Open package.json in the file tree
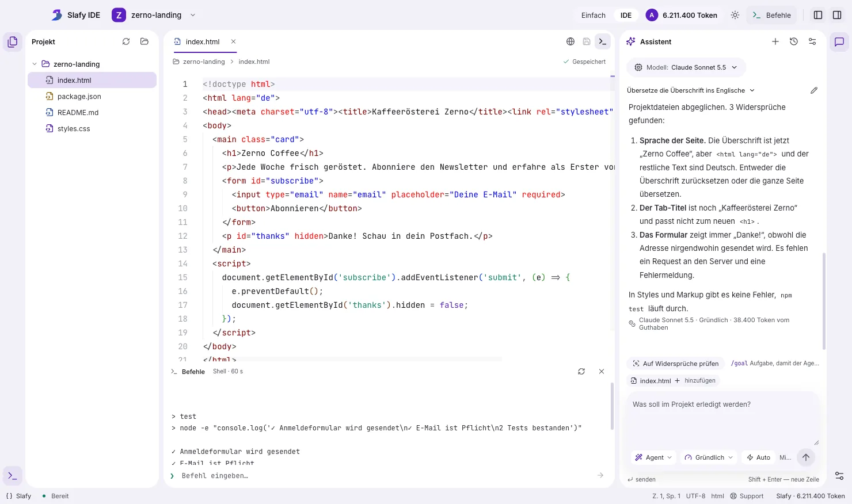Screen dimensions: 852x504 [x=92, y=97]
